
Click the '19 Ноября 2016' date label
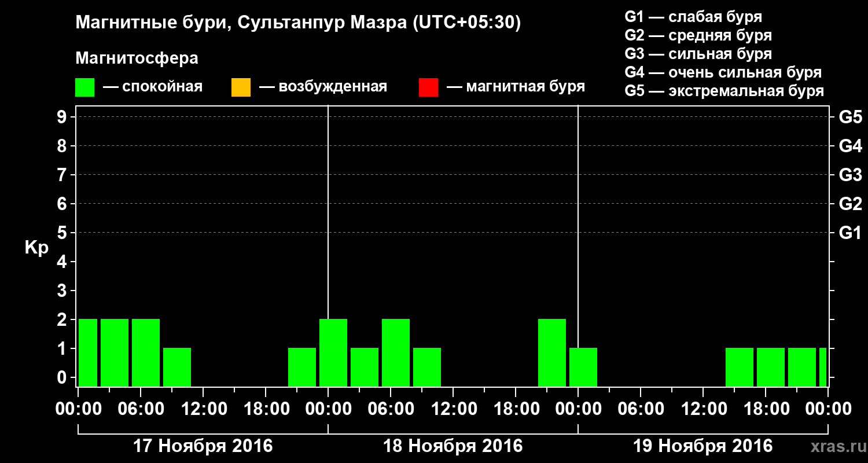[703, 446]
